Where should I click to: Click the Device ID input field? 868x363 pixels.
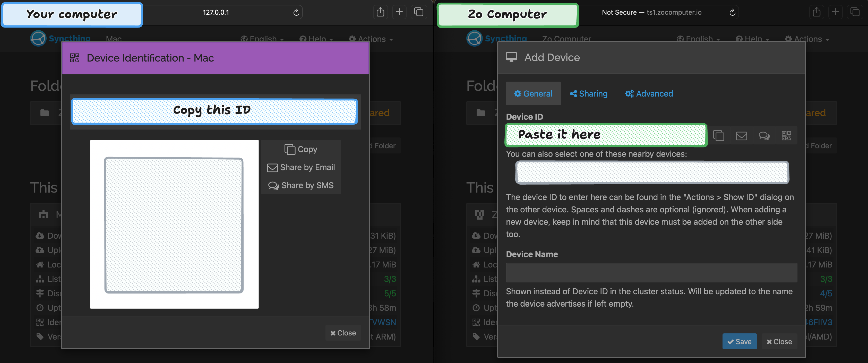point(606,135)
